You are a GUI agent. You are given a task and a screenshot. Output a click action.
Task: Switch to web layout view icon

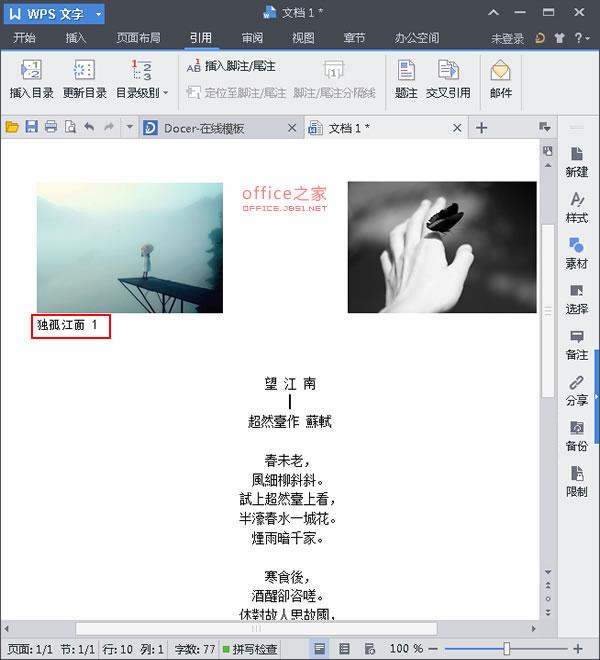pyautogui.click(x=369, y=648)
